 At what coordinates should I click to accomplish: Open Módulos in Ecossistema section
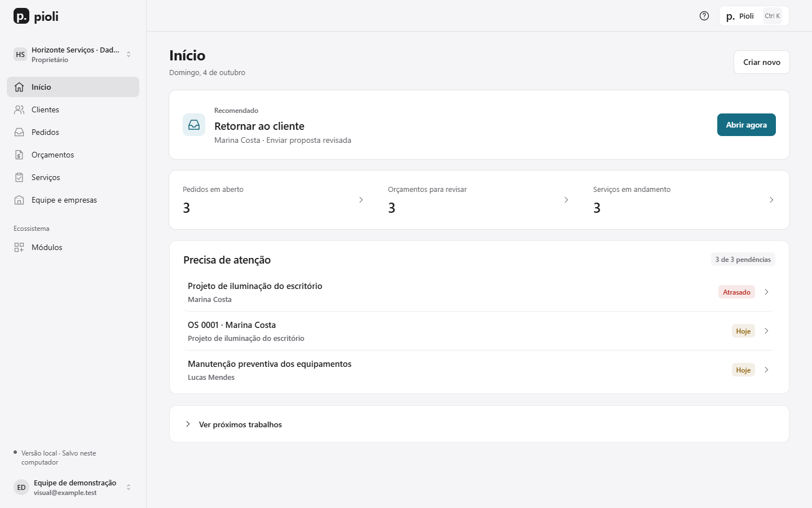point(73,247)
